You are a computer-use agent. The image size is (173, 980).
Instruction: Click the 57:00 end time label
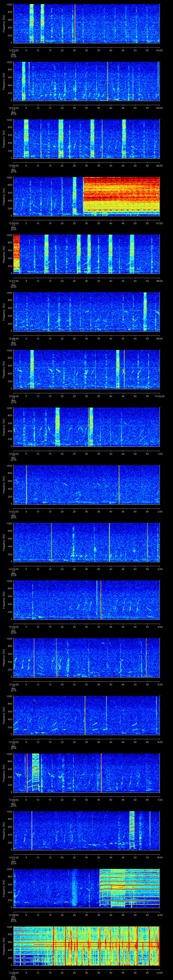pyautogui.click(x=159, y=223)
